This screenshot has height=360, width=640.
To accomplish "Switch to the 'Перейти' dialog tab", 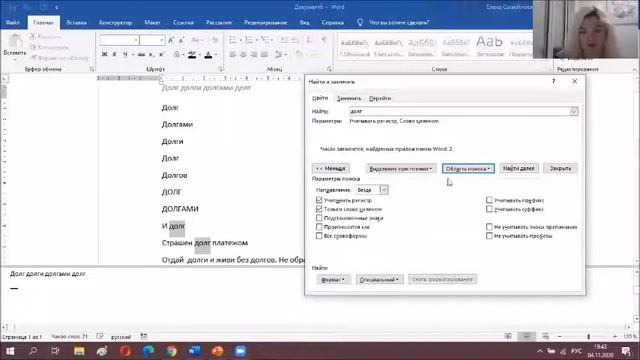I will click(380, 98).
